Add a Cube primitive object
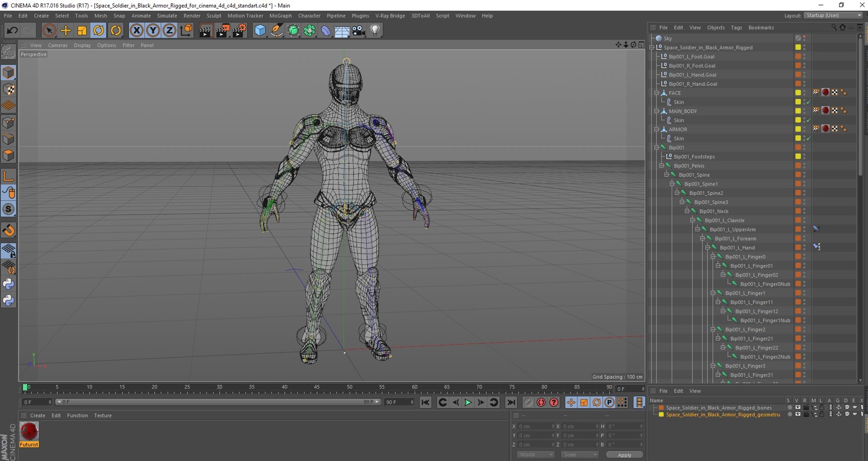The image size is (868, 461). tap(260, 30)
